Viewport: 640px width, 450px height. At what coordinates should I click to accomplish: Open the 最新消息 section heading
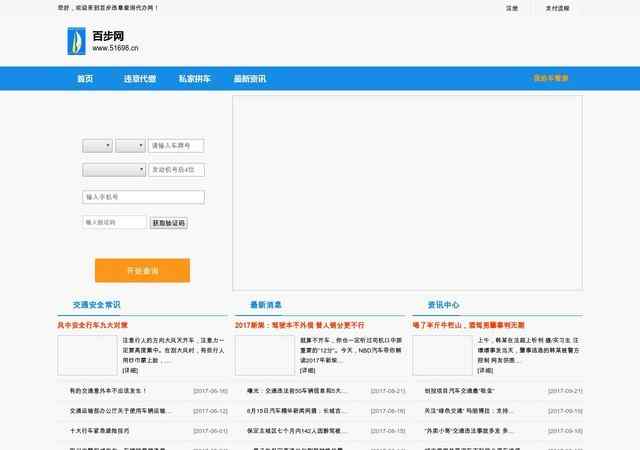pyautogui.click(x=266, y=305)
